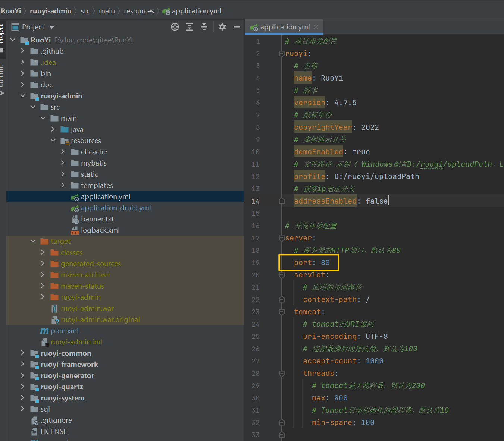This screenshot has height=441, width=504.
Task: Expand the .idea folder
Action: 23,62
